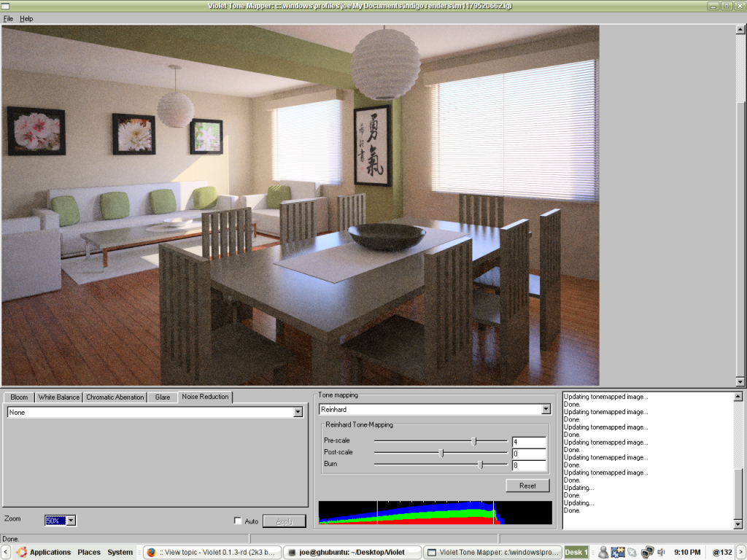
Task: Click the Desk 1 workspace switcher
Action: pos(576,553)
